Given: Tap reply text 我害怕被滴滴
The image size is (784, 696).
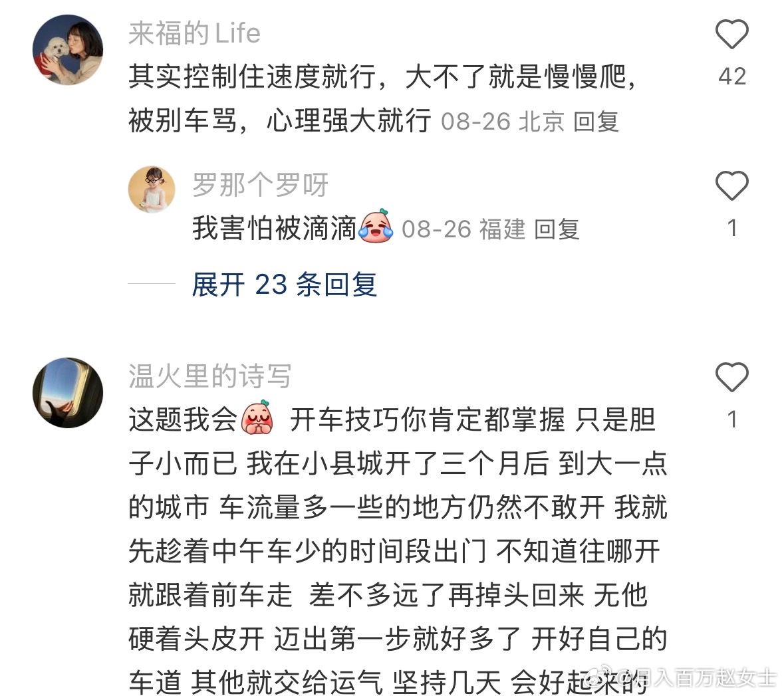Looking at the screenshot, I should (x=274, y=228).
